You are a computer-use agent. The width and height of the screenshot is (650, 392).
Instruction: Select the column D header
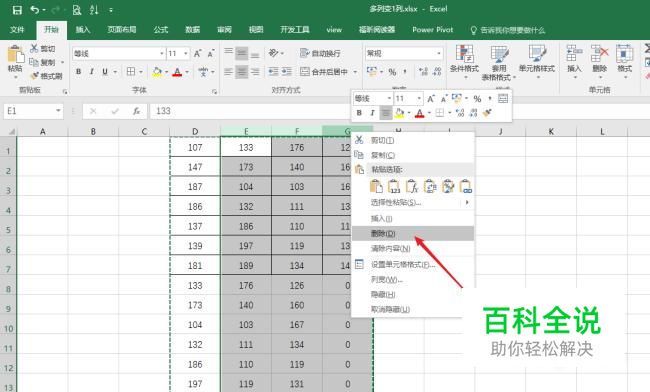(x=195, y=132)
